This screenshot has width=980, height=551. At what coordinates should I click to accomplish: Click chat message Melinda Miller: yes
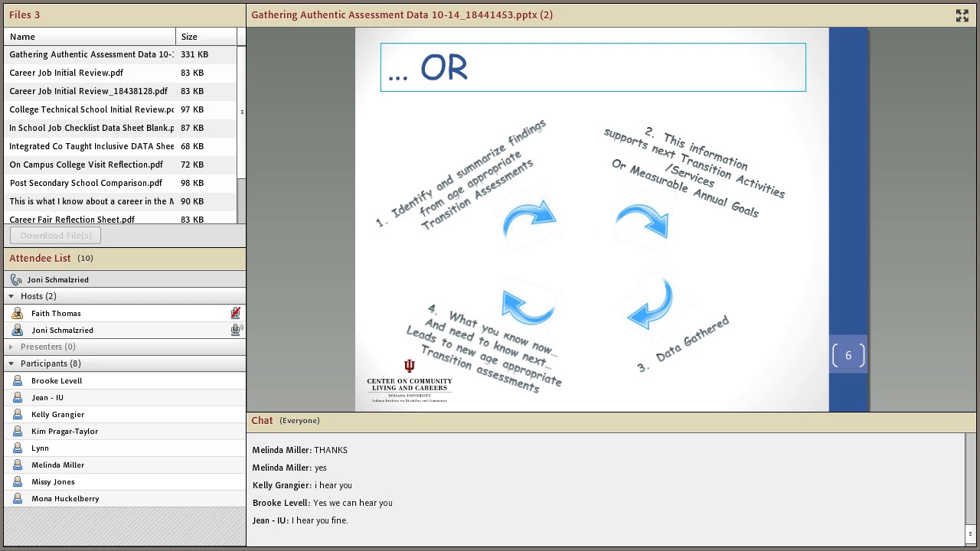coord(289,468)
